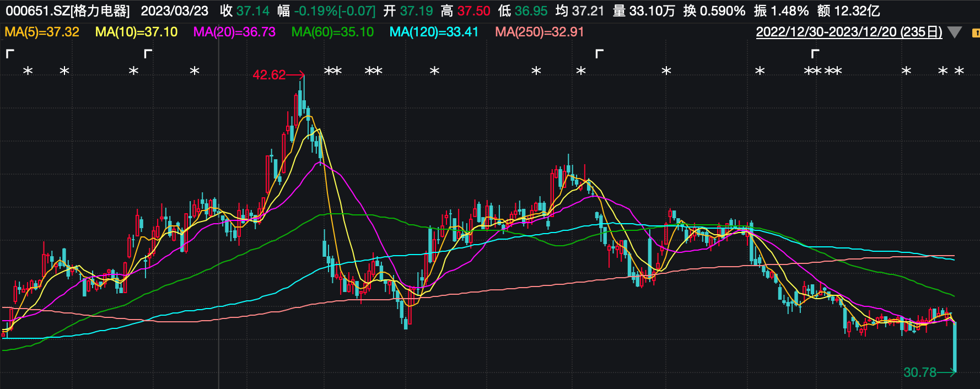Click the turnover rate 换 0.590%
980x389 pixels.
pyautogui.click(x=714, y=11)
